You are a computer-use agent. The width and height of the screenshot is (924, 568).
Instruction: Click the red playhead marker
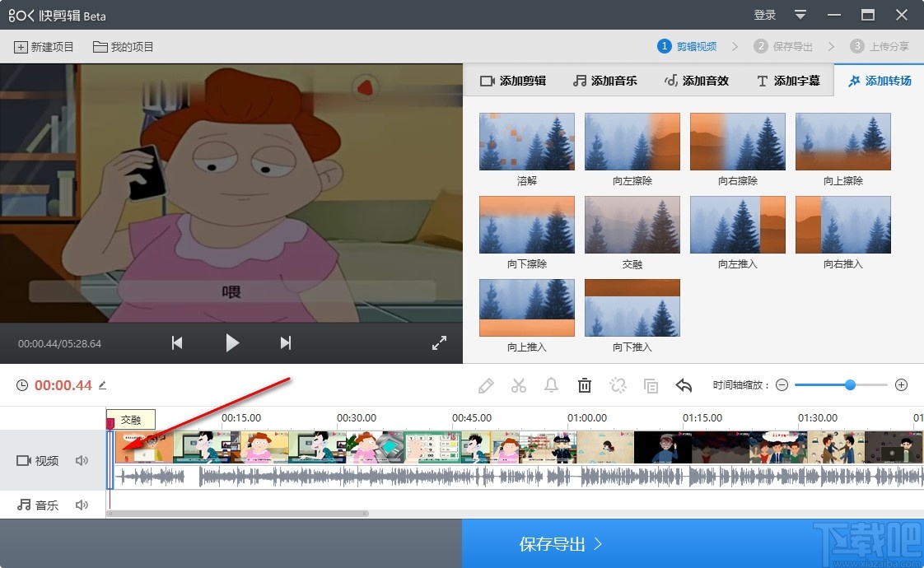110,424
